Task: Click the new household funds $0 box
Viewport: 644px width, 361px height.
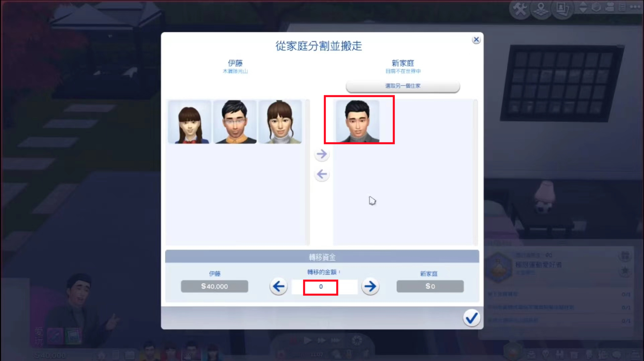Action: [430, 286]
